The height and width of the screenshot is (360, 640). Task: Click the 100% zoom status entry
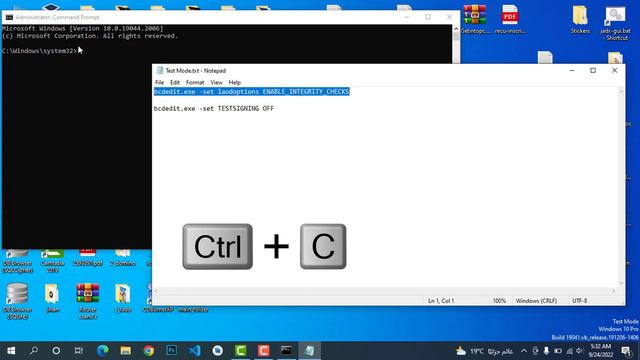pos(499,301)
